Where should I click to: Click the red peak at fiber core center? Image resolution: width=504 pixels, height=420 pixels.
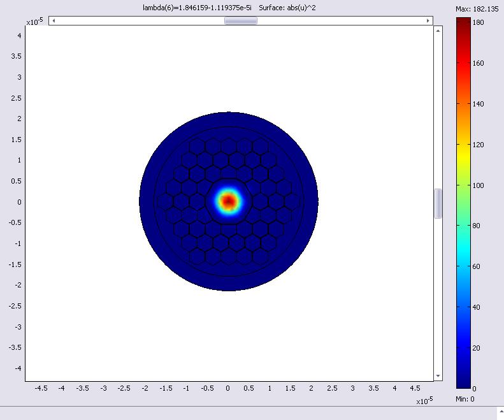click(228, 201)
